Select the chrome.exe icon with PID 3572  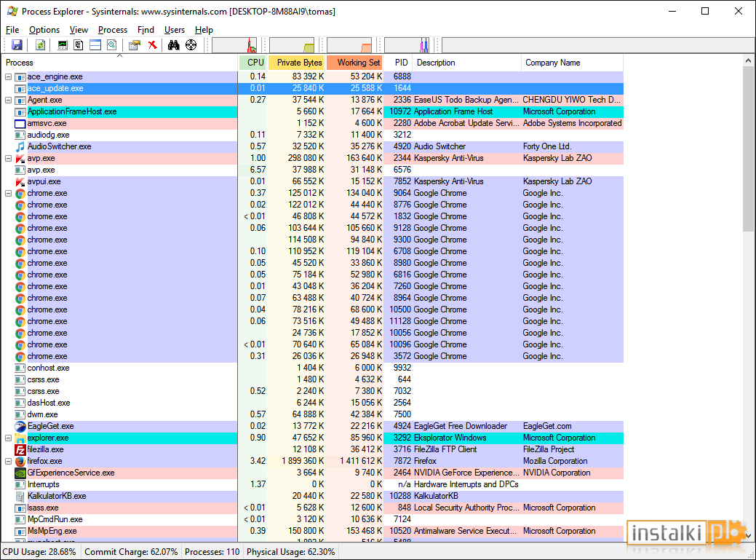20,357
